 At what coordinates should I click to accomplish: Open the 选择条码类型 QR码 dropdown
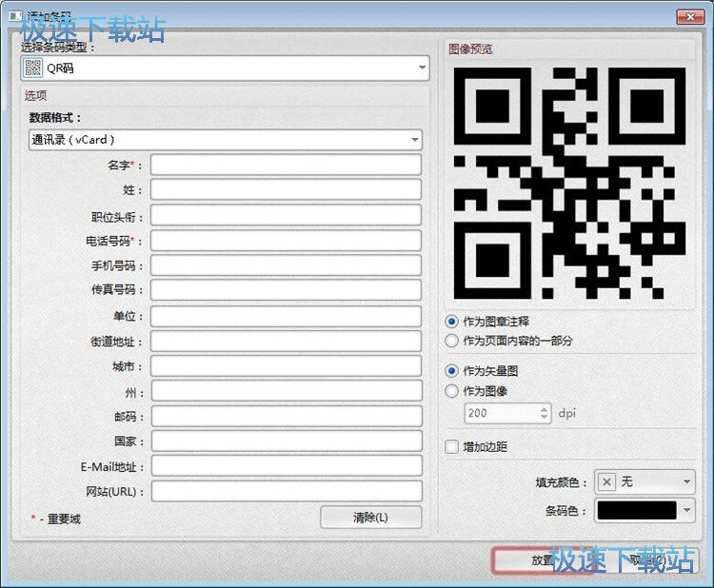225,69
